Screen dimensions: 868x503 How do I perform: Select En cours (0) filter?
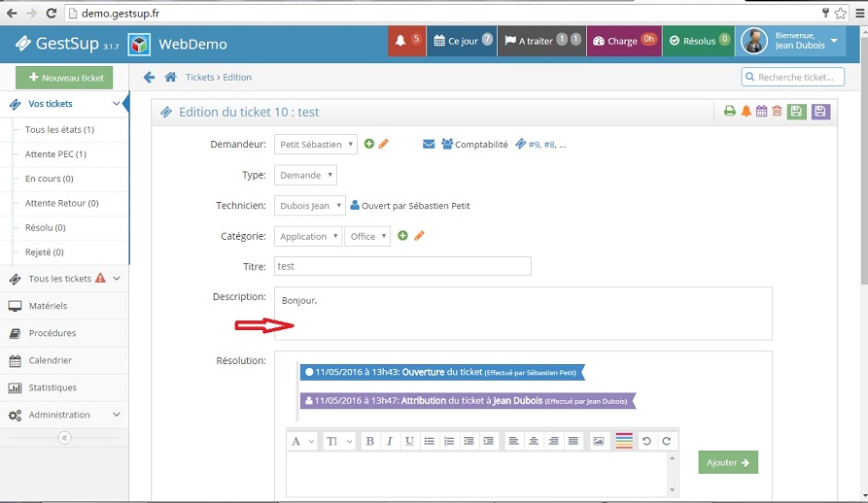click(x=50, y=179)
